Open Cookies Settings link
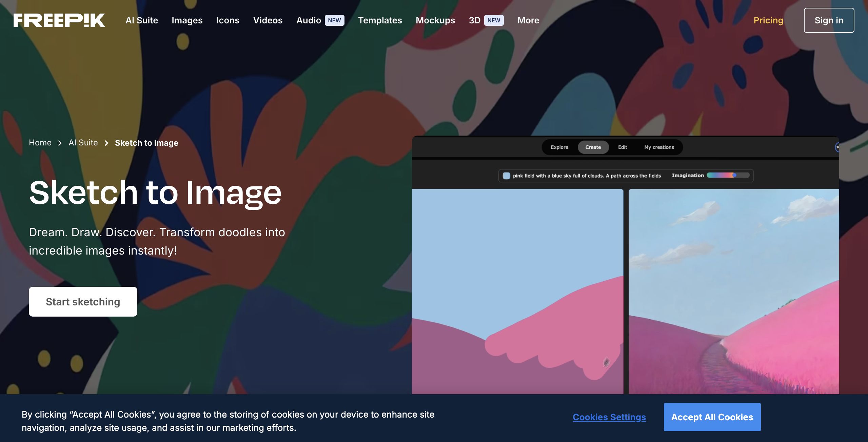Image resolution: width=868 pixels, height=442 pixels. pyautogui.click(x=609, y=417)
